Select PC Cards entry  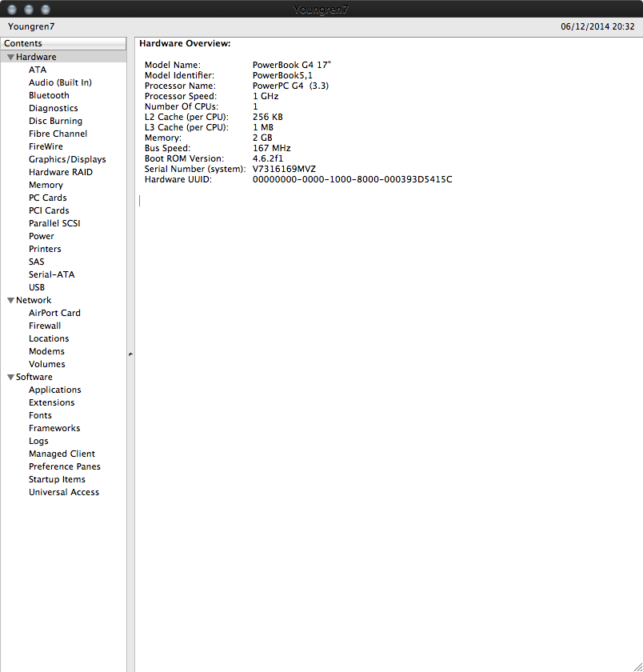pos(47,198)
